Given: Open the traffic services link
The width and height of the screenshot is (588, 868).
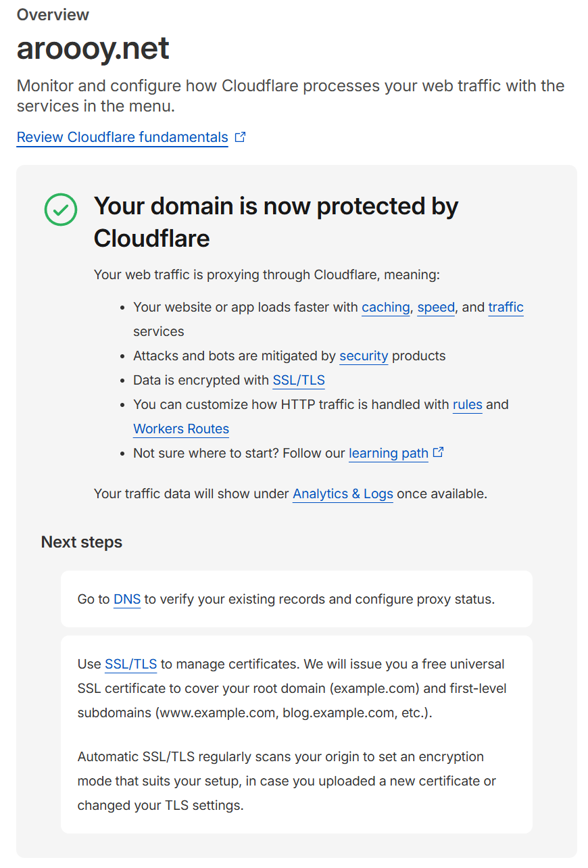Looking at the screenshot, I should click(x=506, y=307).
